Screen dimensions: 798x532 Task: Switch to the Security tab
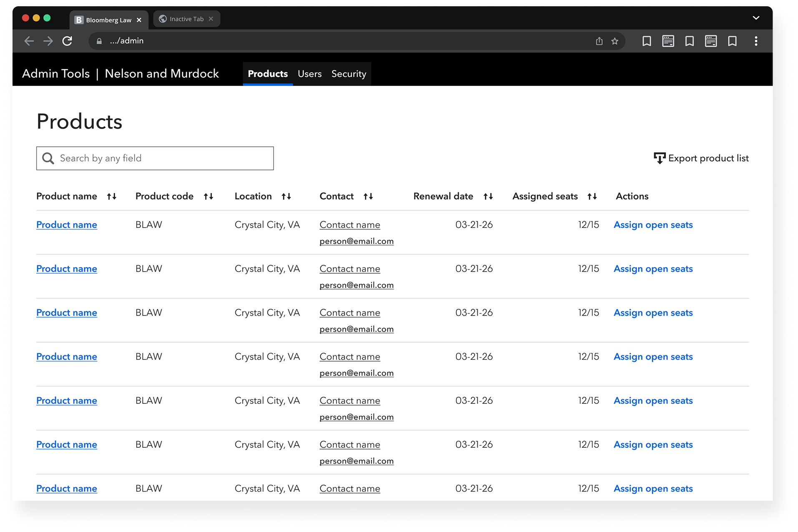(349, 74)
